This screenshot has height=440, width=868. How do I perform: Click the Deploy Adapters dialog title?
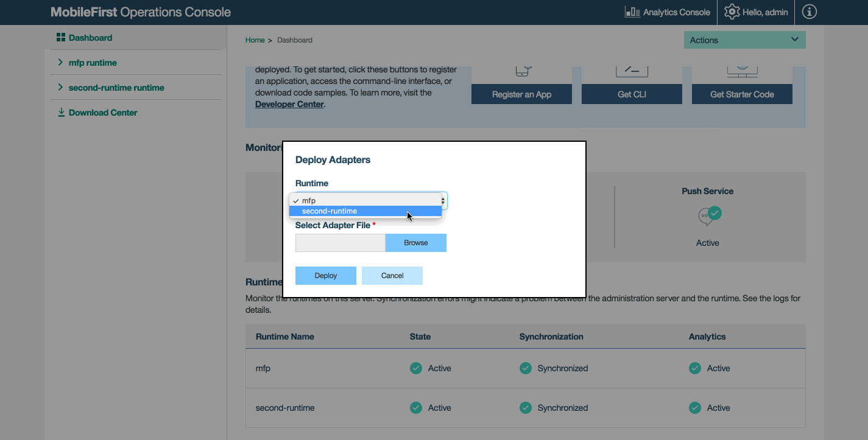pos(333,160)
